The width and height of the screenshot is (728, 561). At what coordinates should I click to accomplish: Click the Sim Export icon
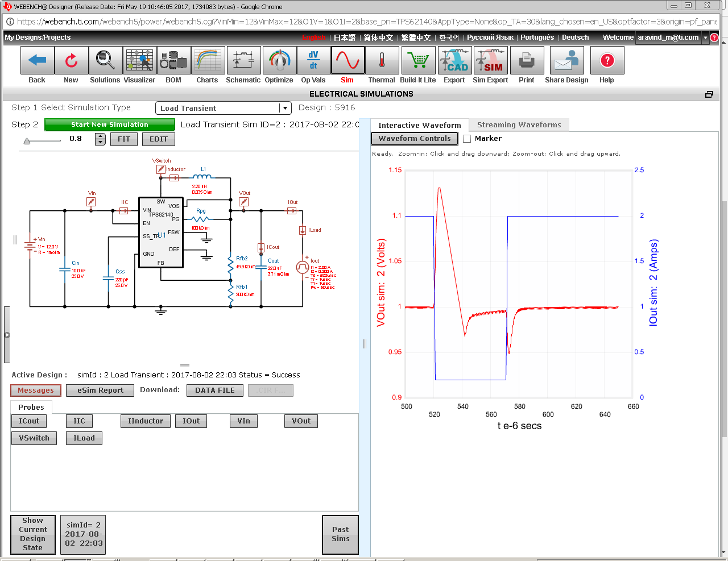coord(490,60)
